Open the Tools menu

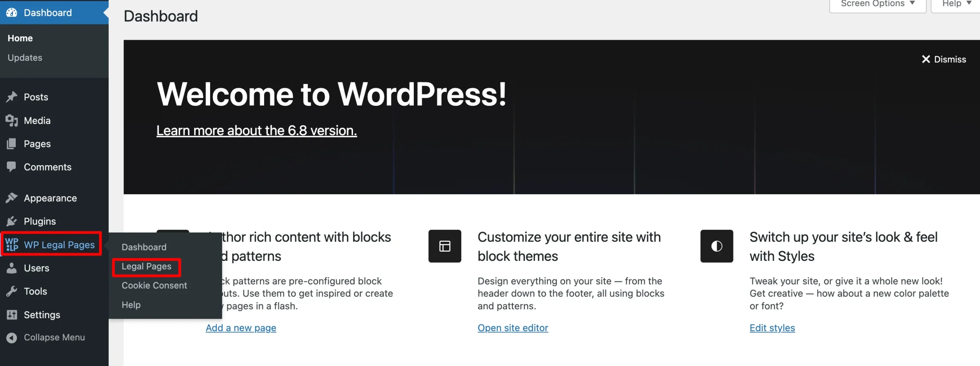54,291
